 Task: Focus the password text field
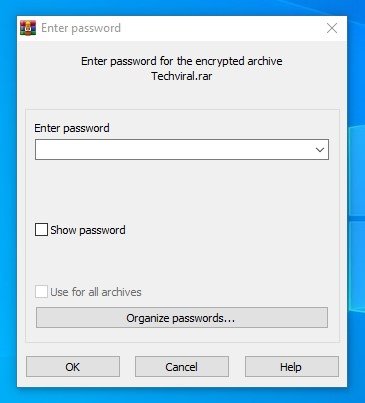[173, 150]
